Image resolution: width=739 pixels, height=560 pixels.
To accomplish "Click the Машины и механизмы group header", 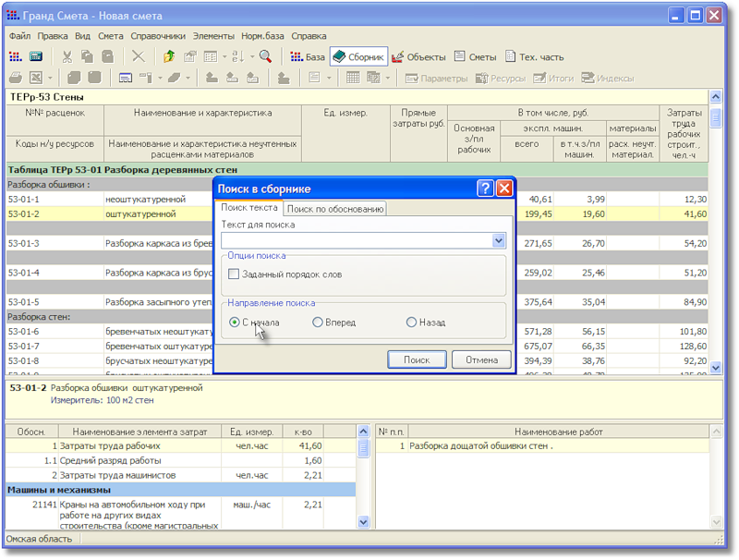I will (x=180, y=490).
